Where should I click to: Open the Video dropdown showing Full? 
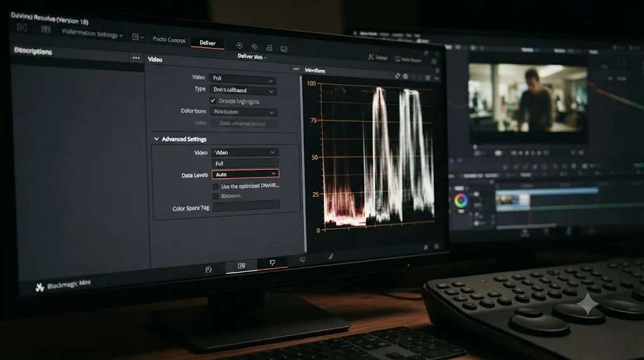tap(242, 79)
